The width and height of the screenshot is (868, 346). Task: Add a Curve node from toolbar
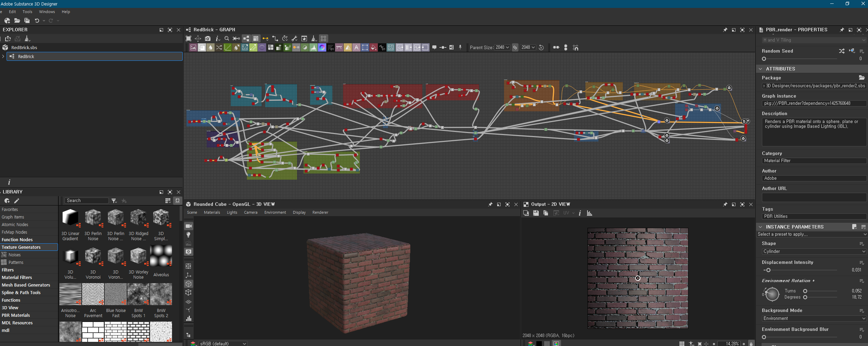(x=228, y=47)
